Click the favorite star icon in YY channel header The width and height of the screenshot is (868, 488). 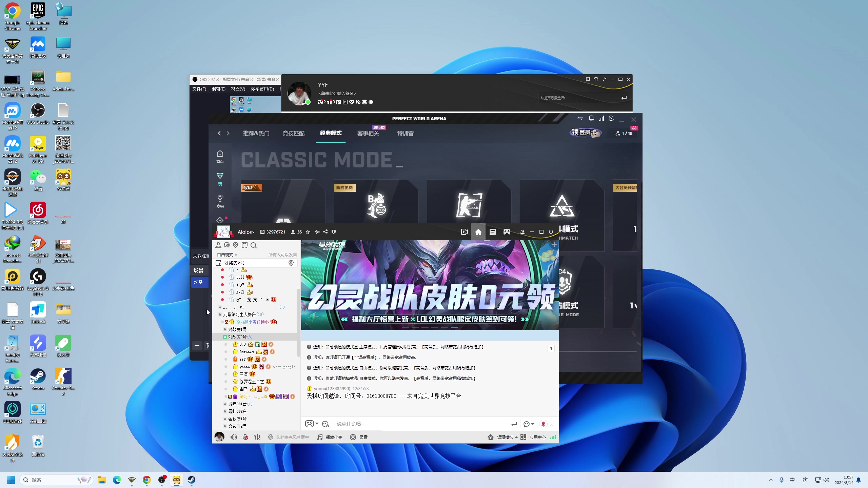coord(308,232)
